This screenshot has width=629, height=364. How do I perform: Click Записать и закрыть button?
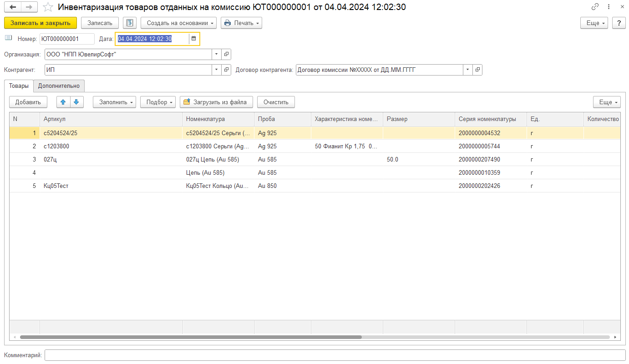[x=41, y=23]
